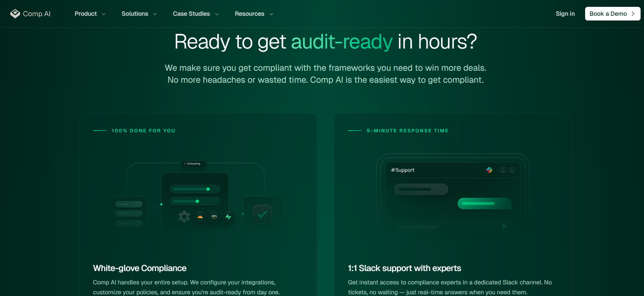644x296 pixels.
Task: Click the green checkmark icon
Action: (262, 214)
